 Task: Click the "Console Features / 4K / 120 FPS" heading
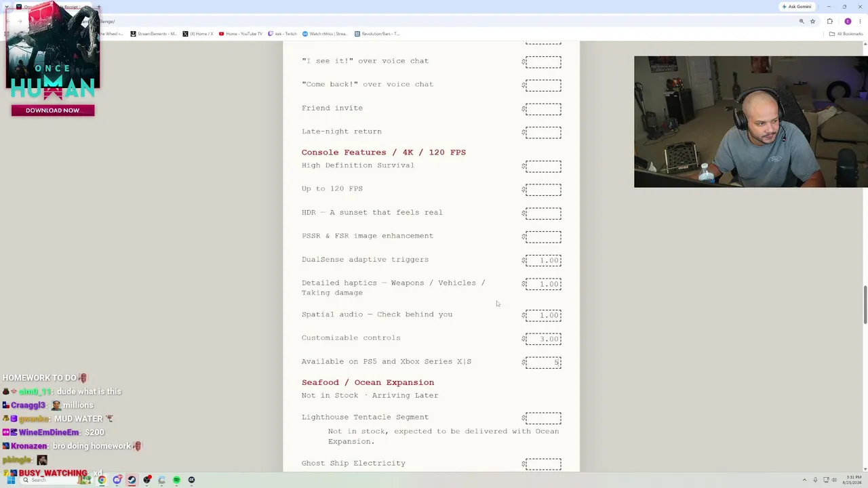click(384, 152)
